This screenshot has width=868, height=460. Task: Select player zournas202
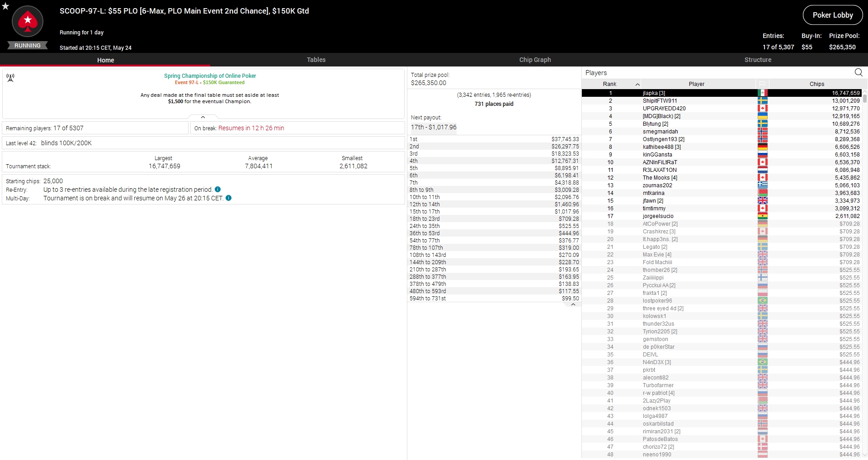pos(722,185)
